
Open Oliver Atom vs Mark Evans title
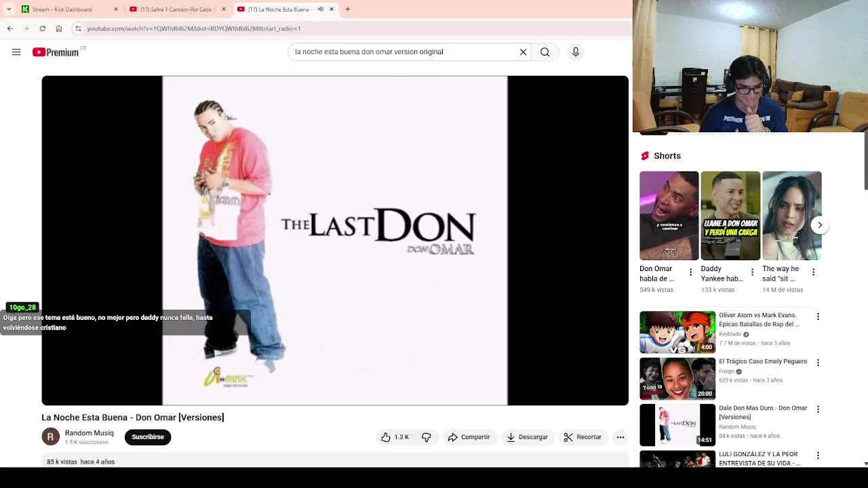coord(759,320)
